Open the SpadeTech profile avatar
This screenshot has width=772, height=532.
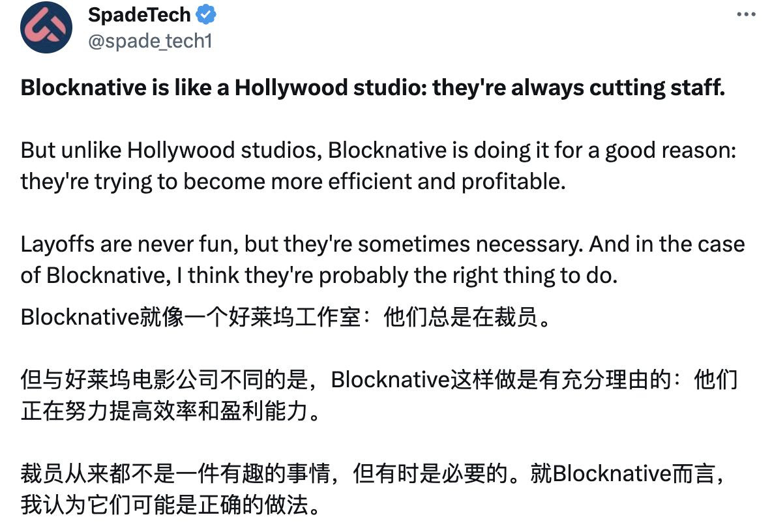click(46, 27)
